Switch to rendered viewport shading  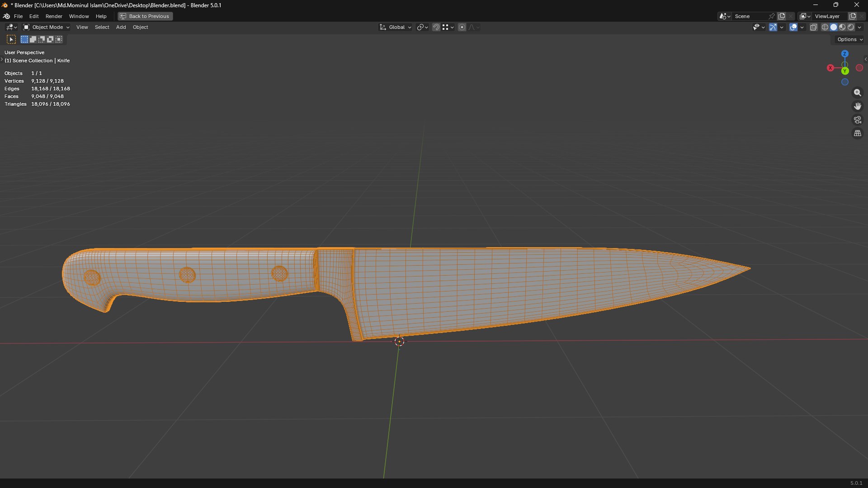[x=851, y=27]
